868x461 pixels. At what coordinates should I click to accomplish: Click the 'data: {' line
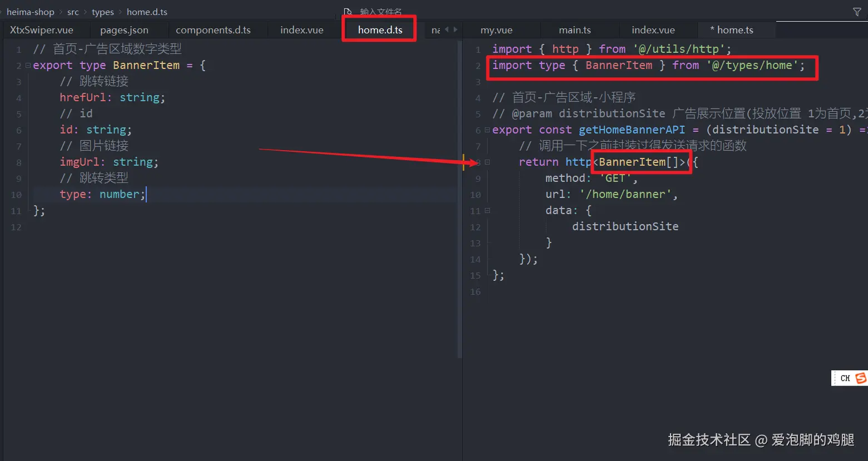coord(568,210)
